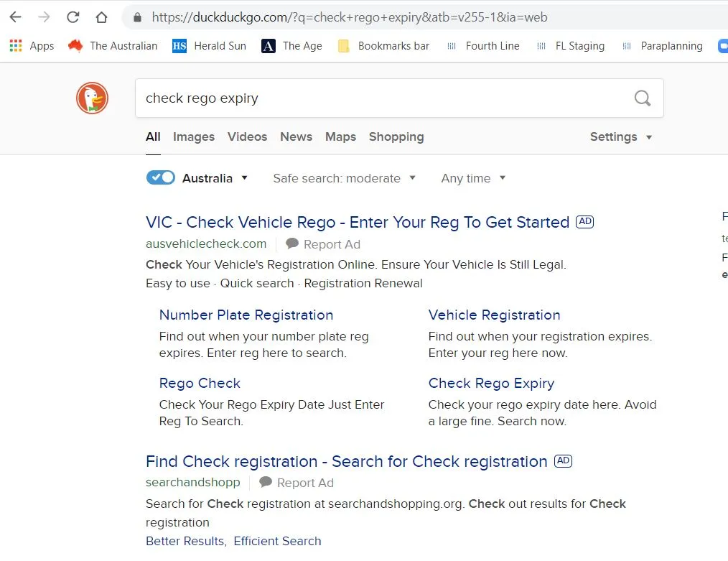Open The Age bookmark
The height and width of the screenshot is (561, 728).
(292, 46)
